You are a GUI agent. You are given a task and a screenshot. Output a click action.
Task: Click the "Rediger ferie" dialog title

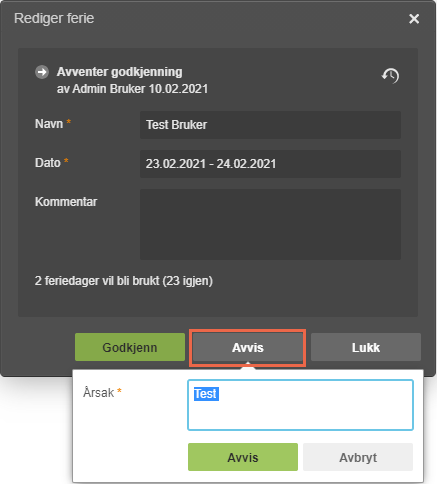point(54,18)
